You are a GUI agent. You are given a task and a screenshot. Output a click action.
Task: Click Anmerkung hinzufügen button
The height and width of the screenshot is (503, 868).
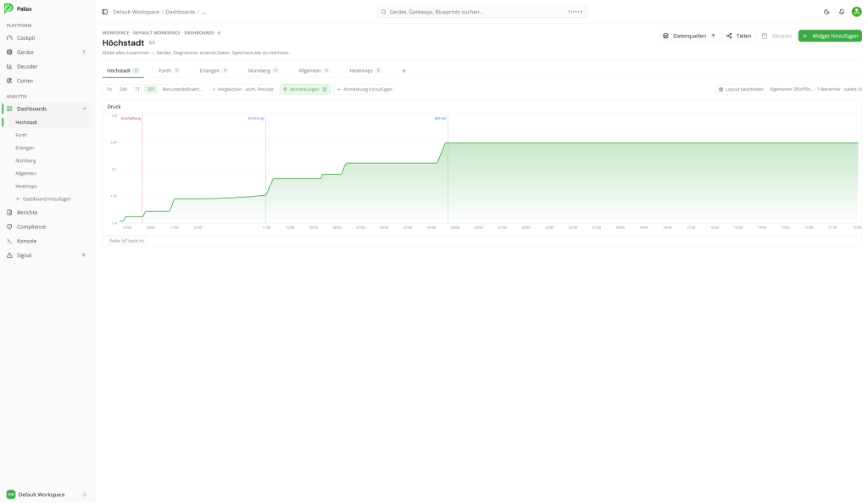pyautogui.click(x=364, y=89)
